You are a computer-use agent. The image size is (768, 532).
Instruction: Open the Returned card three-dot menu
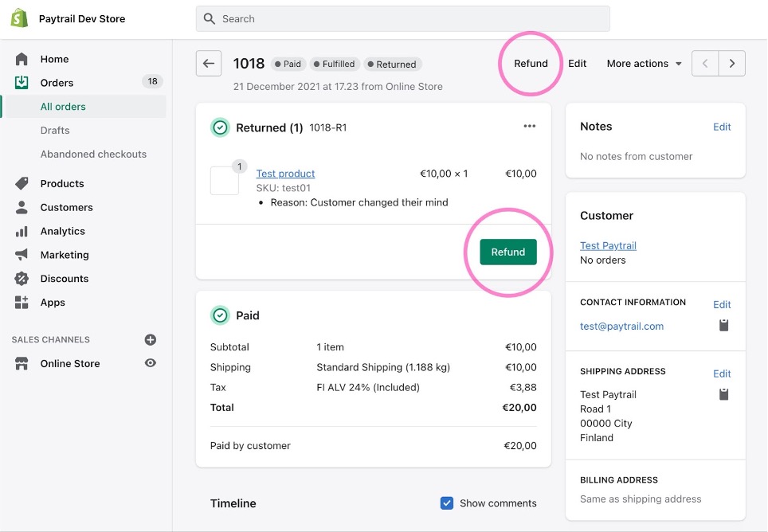(x=530, y=127)
